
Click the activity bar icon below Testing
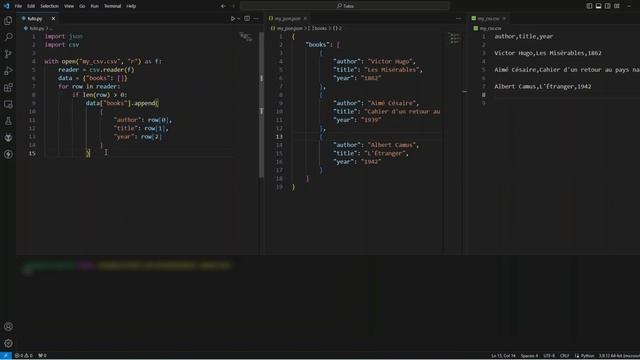coord(8,138)
